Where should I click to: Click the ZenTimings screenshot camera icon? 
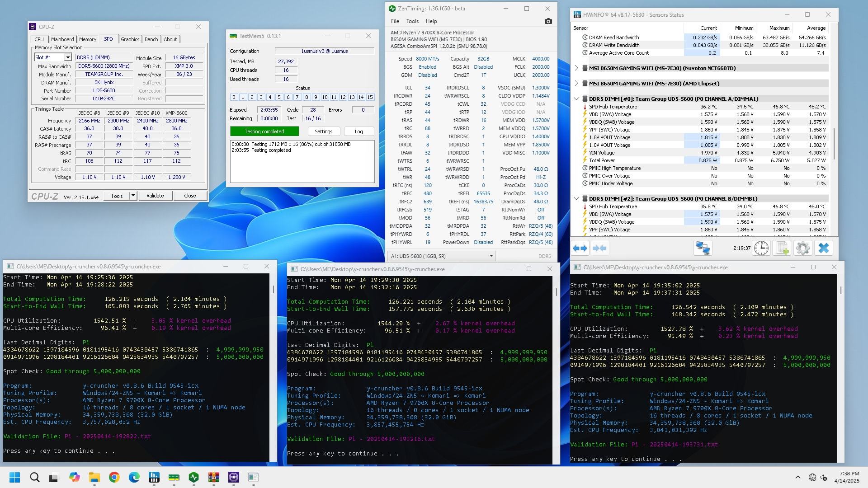(548, 21)
